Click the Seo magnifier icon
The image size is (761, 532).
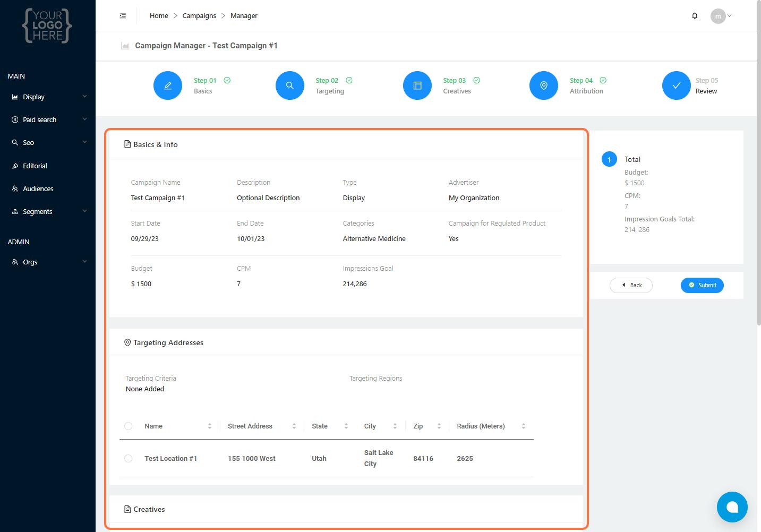click(x=15, y=142)
